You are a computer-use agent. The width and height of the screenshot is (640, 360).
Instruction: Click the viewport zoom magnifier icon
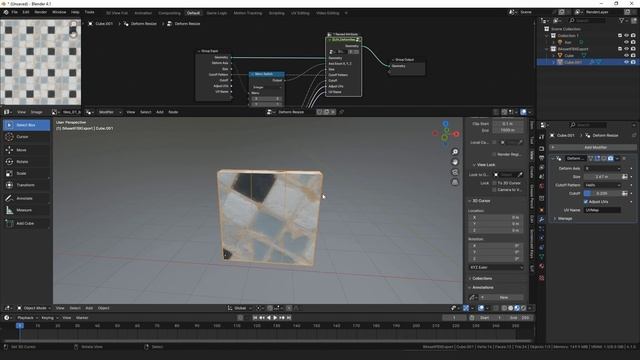[455, 152]
